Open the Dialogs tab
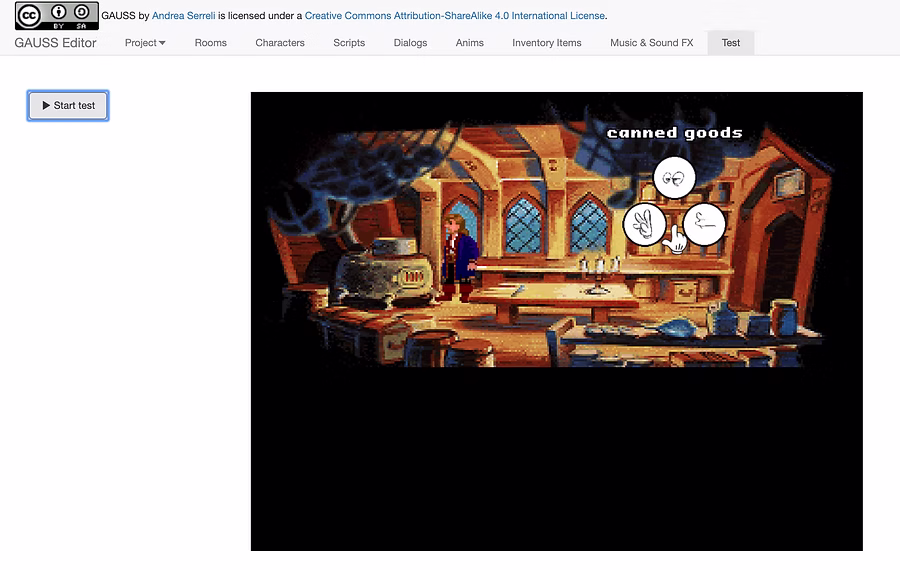The image size is (900, 570). point(410,42)
